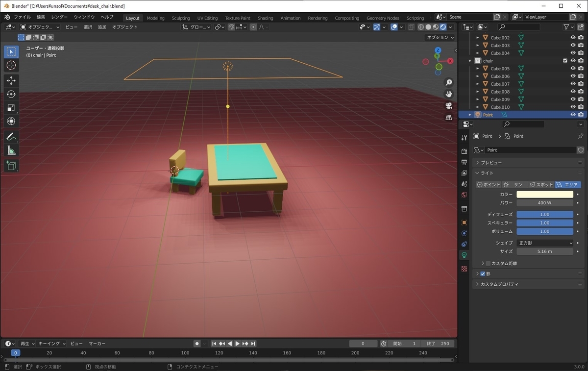Adjust the スペキュラー 1.00 slider
The image size is (588, 371).
click(545, 223)
